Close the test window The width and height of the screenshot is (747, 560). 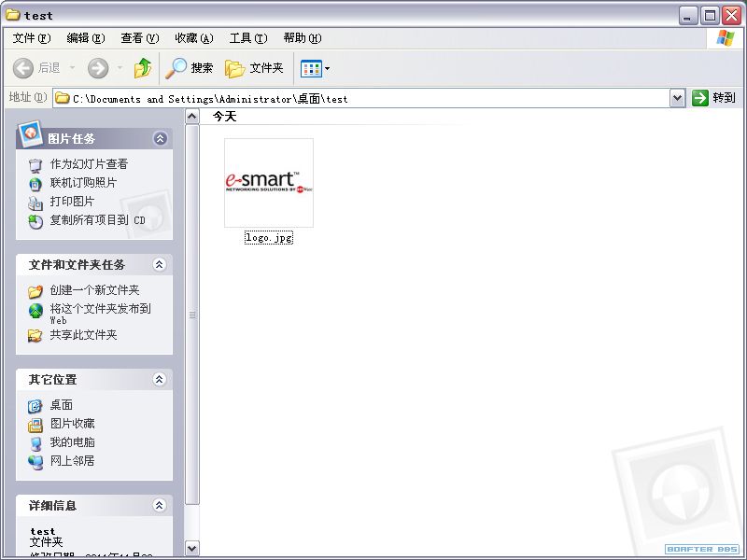pyautogui.click(x=731, y=16)
